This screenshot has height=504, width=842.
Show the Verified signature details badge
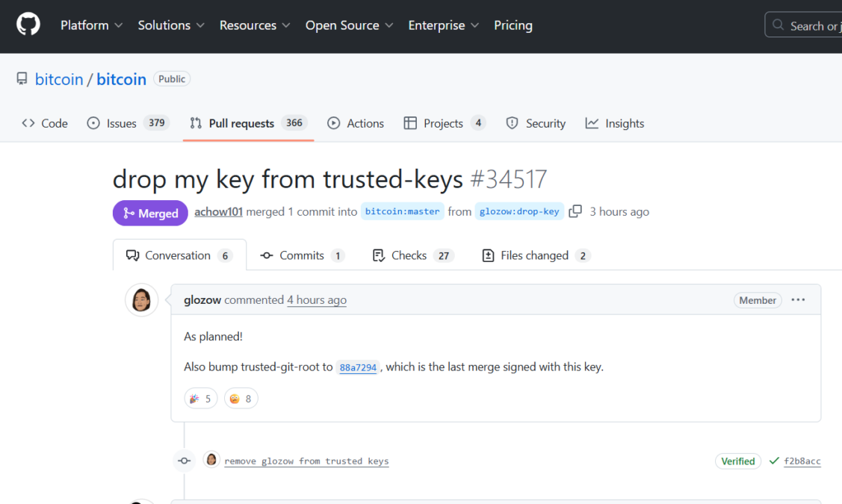pyautogui.click(x=738, y=461)
